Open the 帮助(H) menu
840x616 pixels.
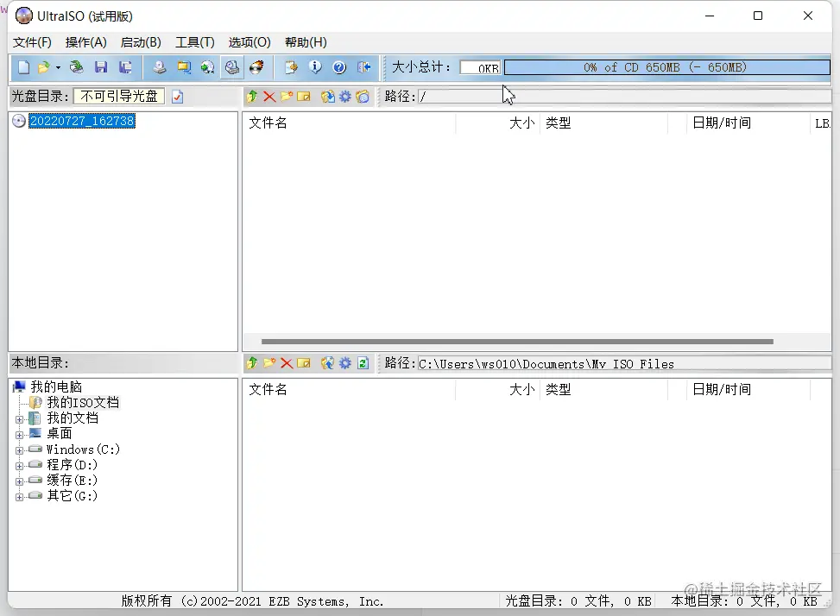tap(306, 42)
